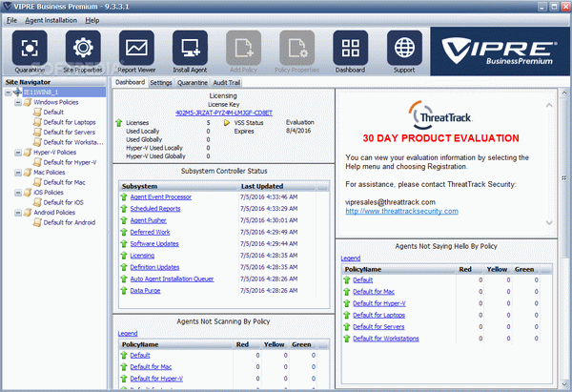The width and height of the screenshot is (572, 392).
Task: Click the yellow VSS Status arrow icon
Action: 227,123
